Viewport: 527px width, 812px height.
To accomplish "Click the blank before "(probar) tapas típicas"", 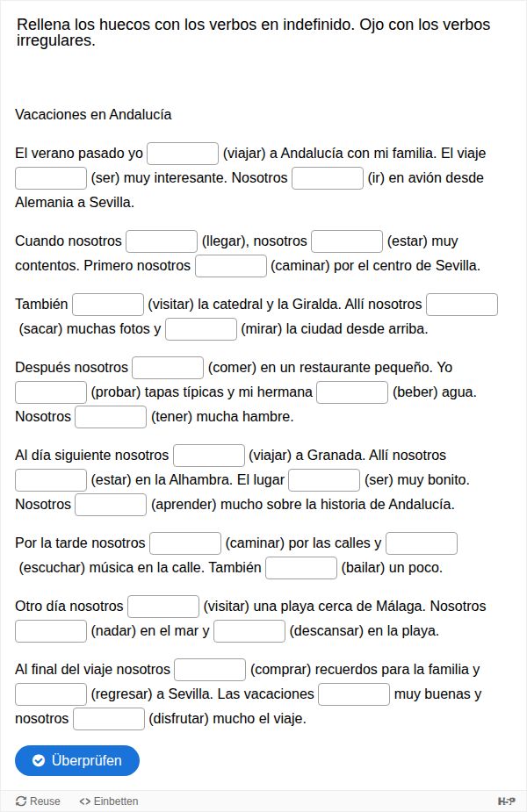I will point(51,392).
